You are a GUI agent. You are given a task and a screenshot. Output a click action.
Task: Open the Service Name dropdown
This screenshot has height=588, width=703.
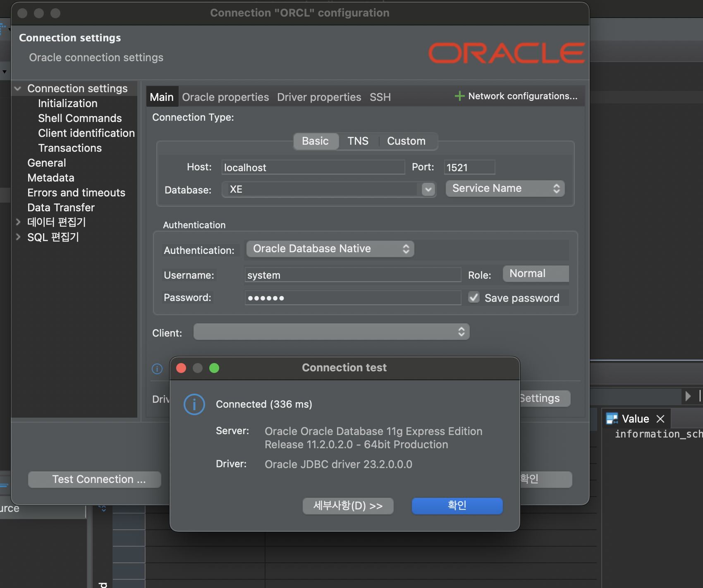pos(505,189)
